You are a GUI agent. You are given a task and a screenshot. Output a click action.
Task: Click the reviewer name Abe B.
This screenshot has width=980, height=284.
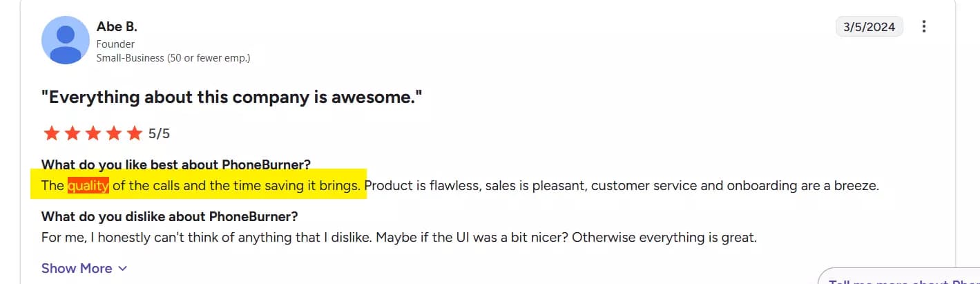point(117,27)
